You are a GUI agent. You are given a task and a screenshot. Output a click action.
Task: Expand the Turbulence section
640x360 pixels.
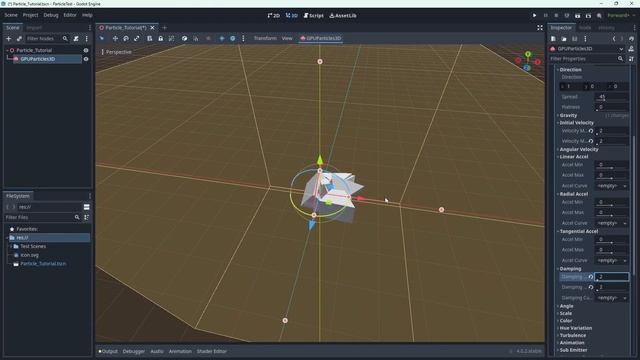(573, 336)
